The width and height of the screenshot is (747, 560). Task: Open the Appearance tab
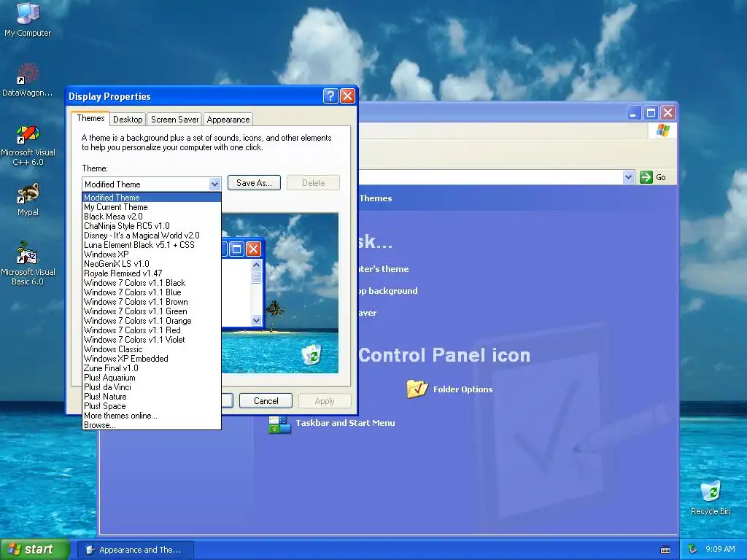pos(228,119)
